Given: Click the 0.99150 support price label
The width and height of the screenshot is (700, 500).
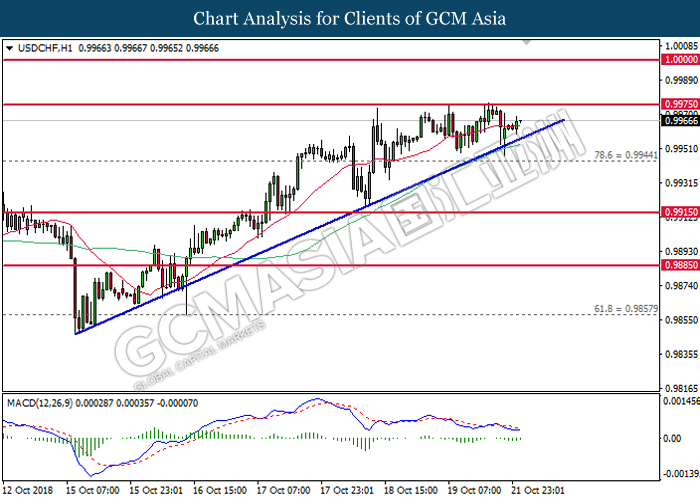Looking at the screenshot, I should coord(680,212).
